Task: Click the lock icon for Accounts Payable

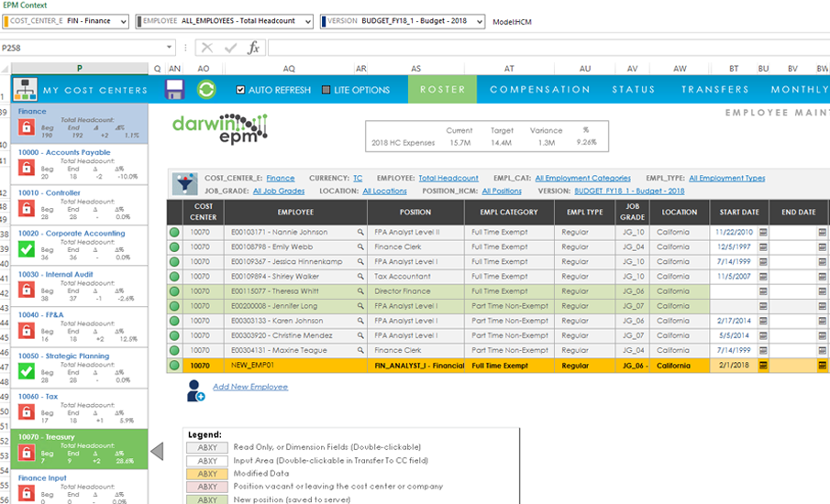Action: 27,168
